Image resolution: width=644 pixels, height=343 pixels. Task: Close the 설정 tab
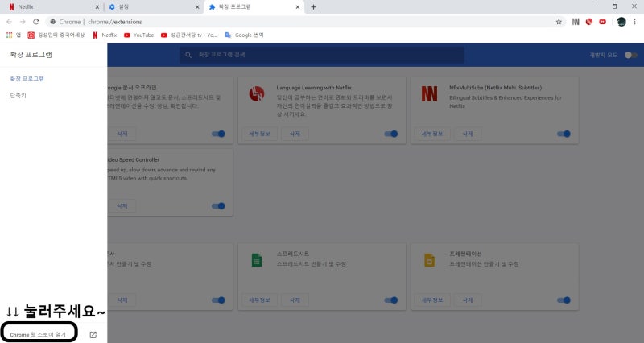click(197, 7)
